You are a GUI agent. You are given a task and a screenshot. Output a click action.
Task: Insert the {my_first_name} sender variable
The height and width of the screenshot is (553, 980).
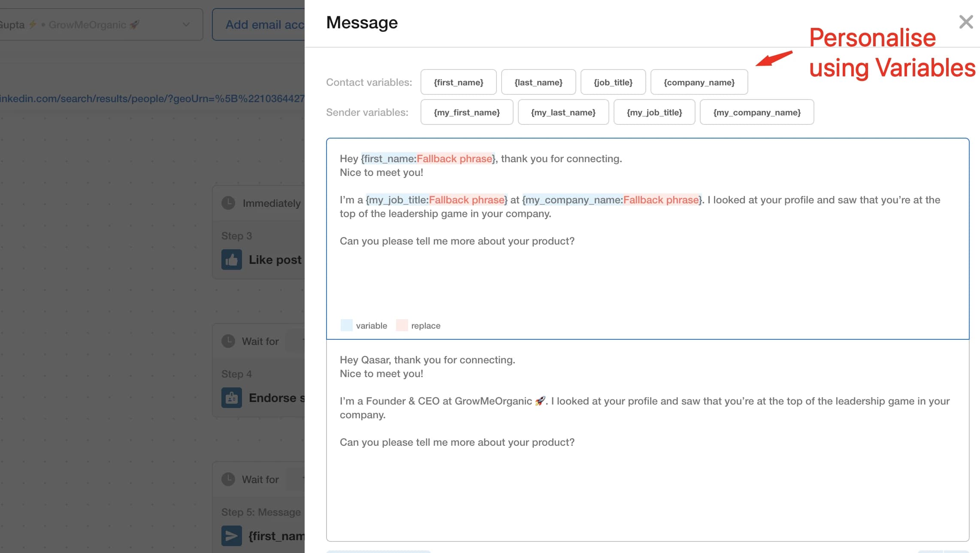point(467,112)
